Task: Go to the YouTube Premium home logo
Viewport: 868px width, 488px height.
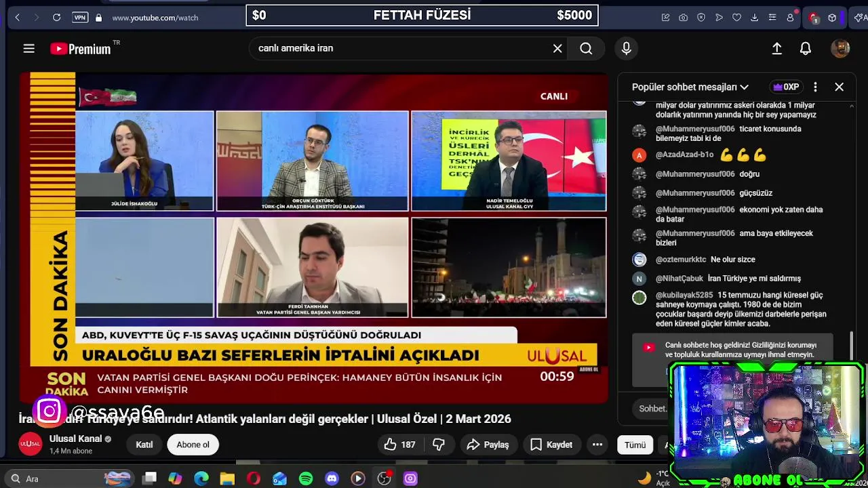Action: pos(81,49)
